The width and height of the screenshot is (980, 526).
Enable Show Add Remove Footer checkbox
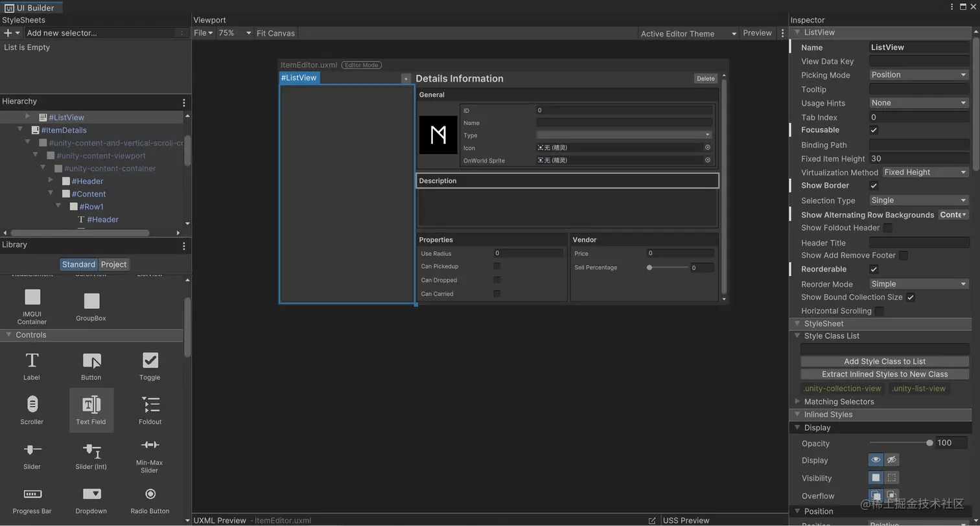(904, 256)
